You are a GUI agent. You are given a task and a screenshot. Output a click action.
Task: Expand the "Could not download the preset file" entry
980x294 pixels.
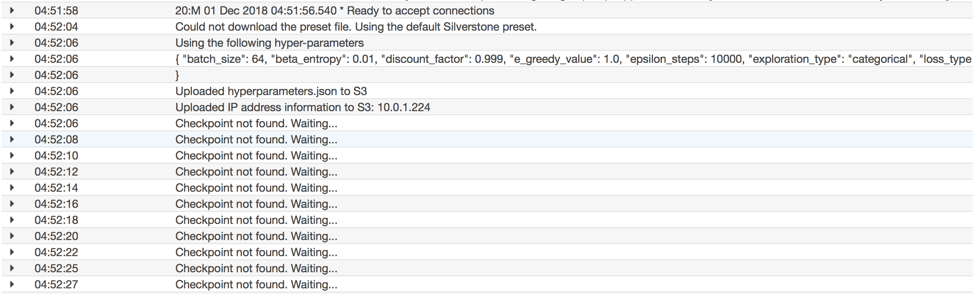coord(12,27)
